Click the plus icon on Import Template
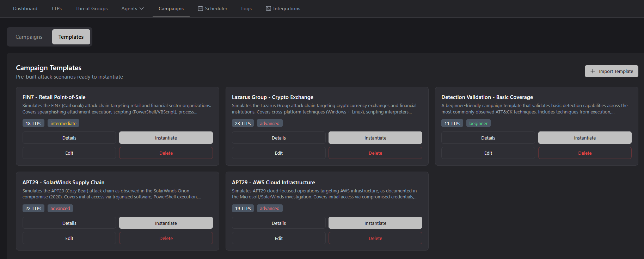This screenshot has width=644, height=259. click(593, 71)
